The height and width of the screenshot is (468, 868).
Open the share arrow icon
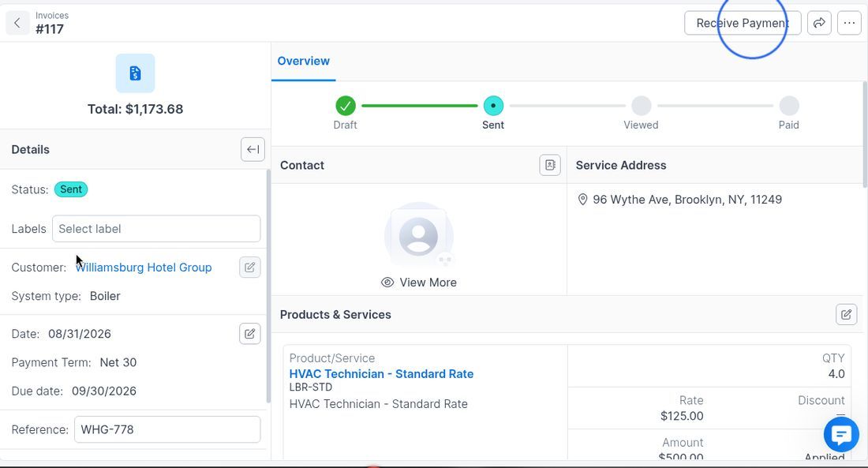[819, 23]
